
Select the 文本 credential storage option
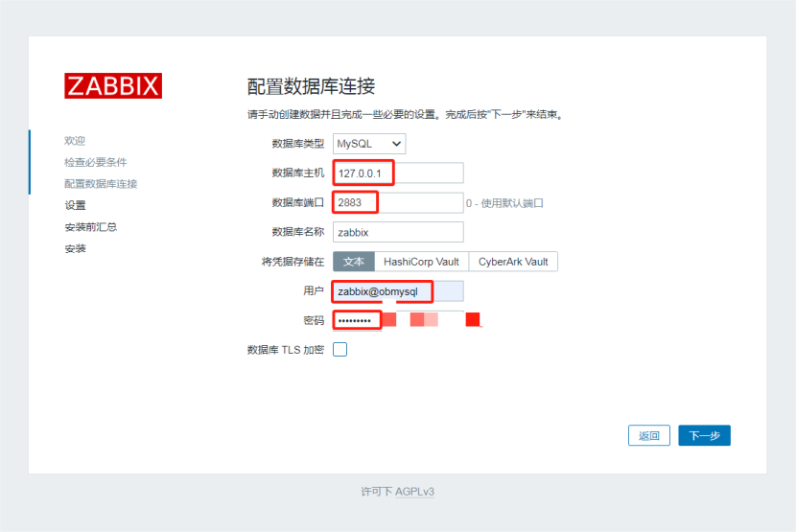[354, 262]
